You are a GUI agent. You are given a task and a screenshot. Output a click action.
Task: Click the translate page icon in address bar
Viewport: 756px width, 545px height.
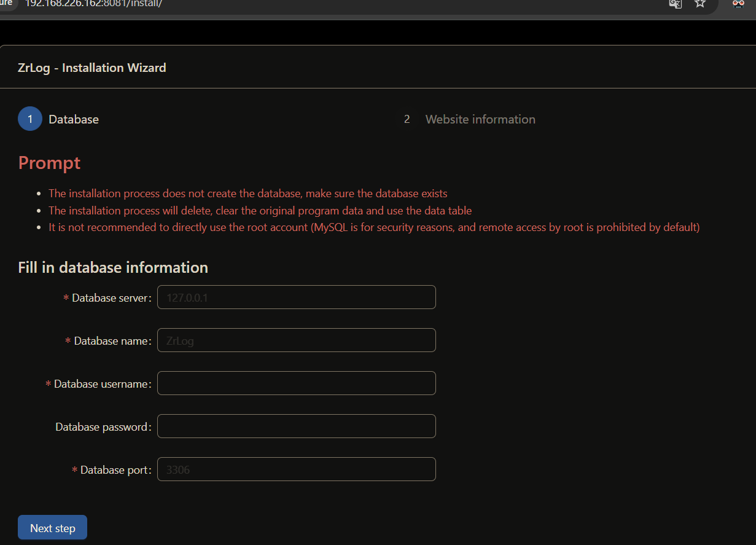coord(675,3)
